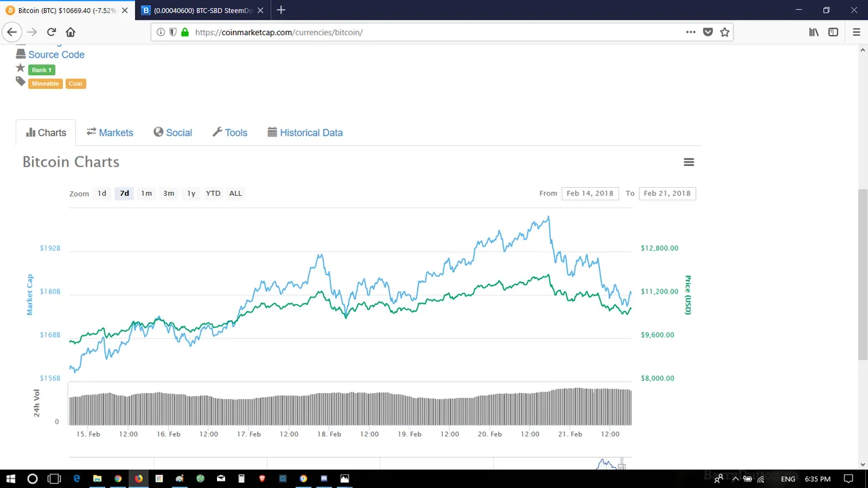Screen dimensions: 868x488
Task: Click the scrollbar up arrow
Action: pyautogui.click(x=863, y=49)
